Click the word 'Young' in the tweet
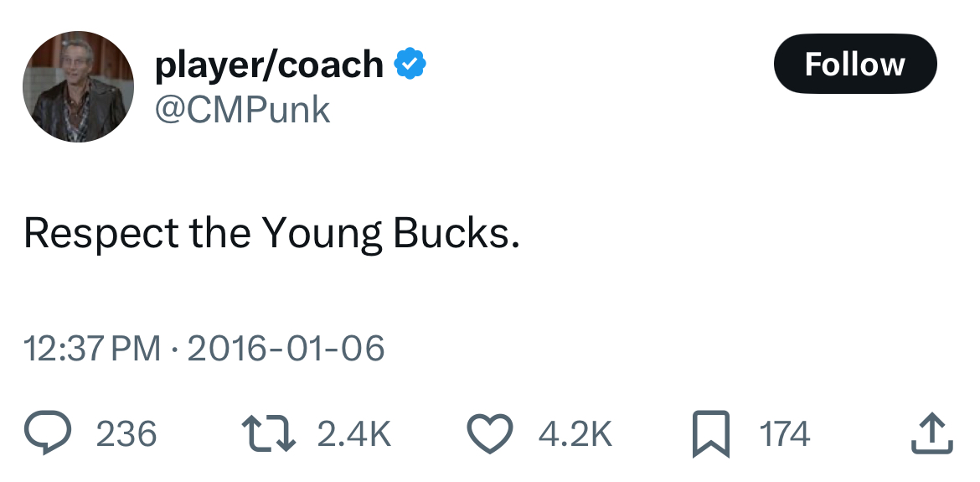Screen dimensions: 980x482 pos(322,234)
